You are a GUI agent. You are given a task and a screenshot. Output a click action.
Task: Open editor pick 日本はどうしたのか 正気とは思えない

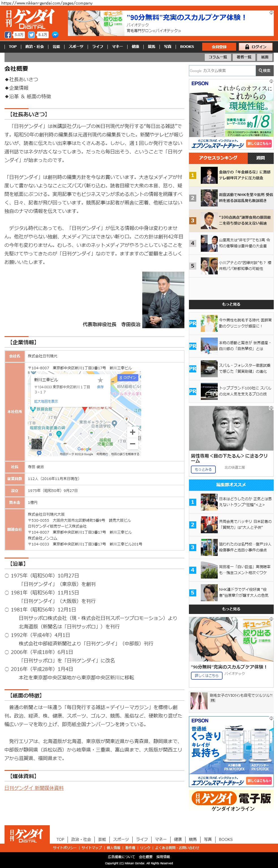coord(231,502)
